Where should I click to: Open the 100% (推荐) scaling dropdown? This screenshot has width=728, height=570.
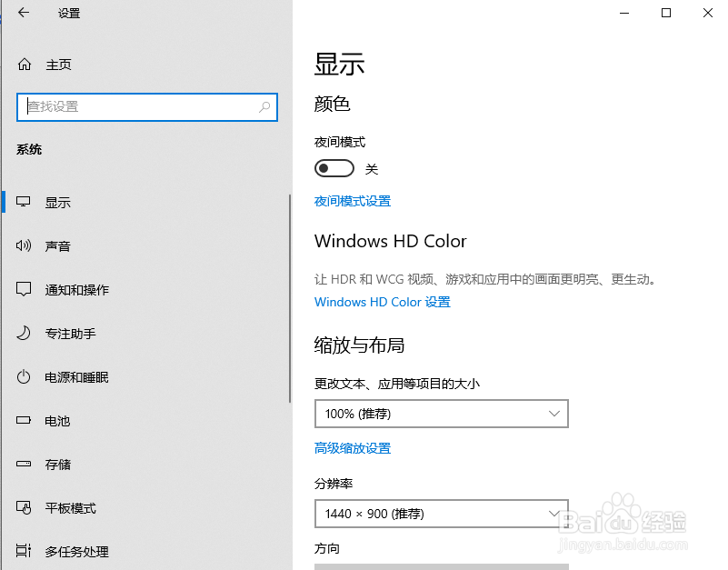click(442, 414)
